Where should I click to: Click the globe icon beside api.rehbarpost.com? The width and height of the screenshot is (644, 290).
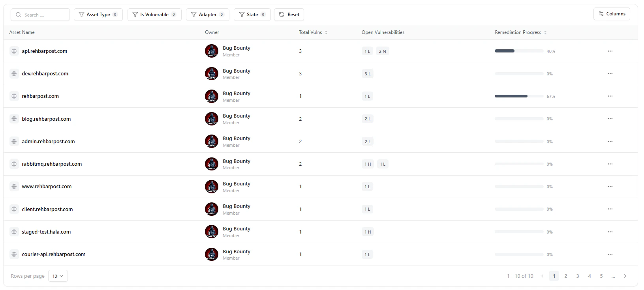click(14, 51)
